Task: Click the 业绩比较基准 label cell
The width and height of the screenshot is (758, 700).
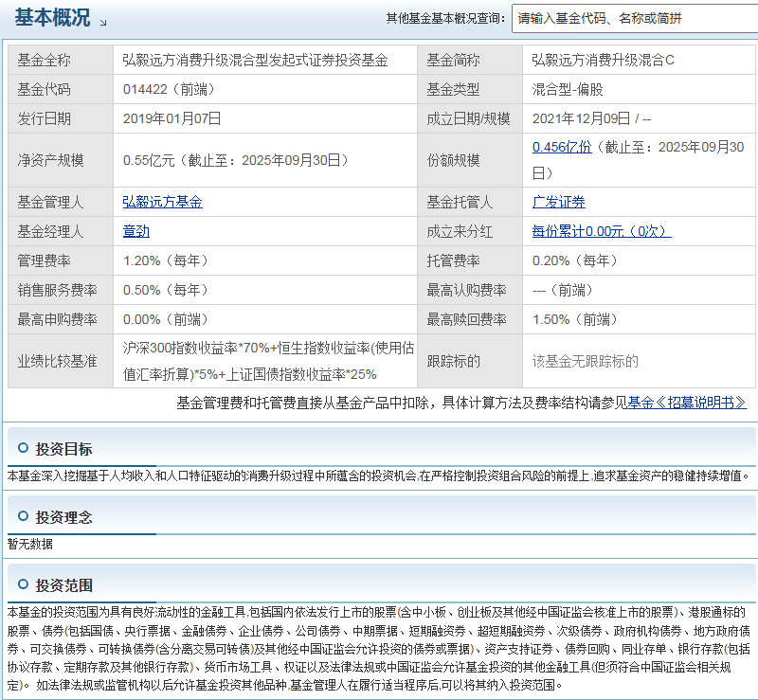Action: (61, 361)
